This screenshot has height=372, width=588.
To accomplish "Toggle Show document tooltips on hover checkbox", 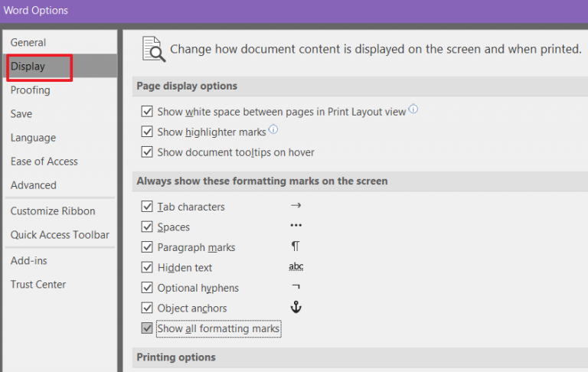I will [147, 152].
